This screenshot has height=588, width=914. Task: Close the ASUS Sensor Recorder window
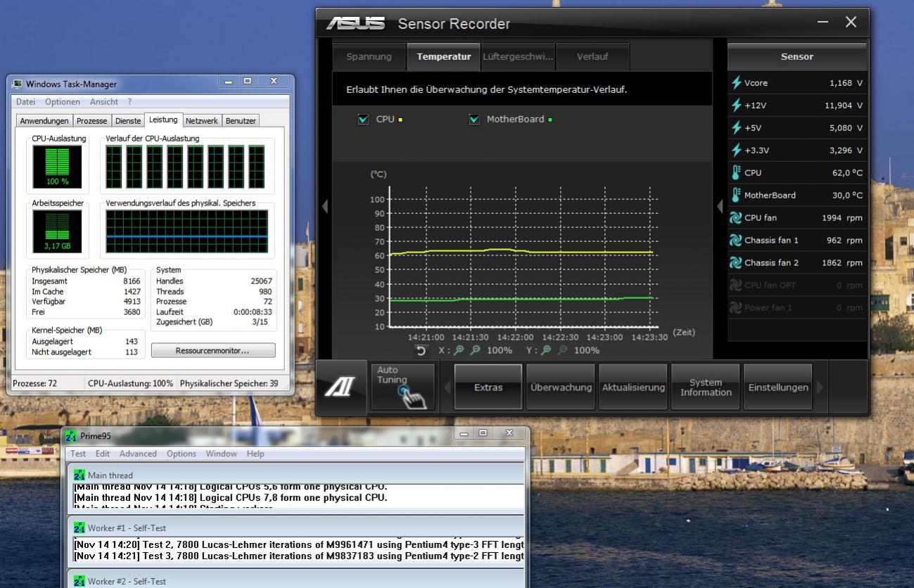851,23
